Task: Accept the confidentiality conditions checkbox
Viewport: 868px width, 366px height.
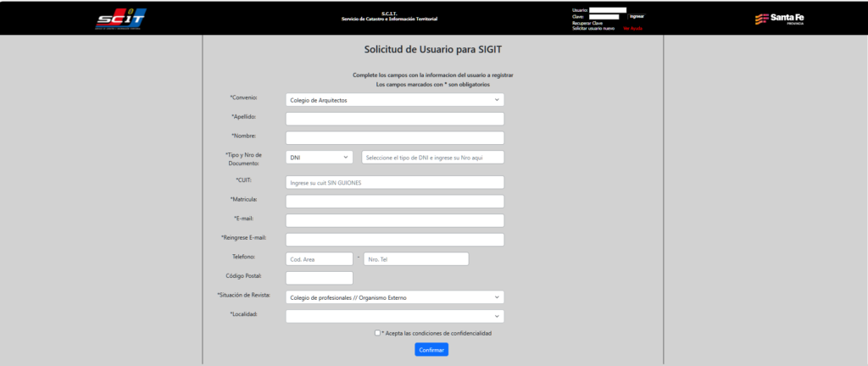Action: point(377,333)
